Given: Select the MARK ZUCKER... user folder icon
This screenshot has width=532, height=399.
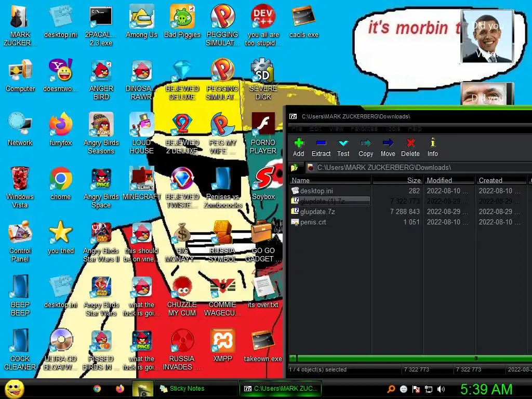Looking at the screenshot, I should [x=20, y=25].
